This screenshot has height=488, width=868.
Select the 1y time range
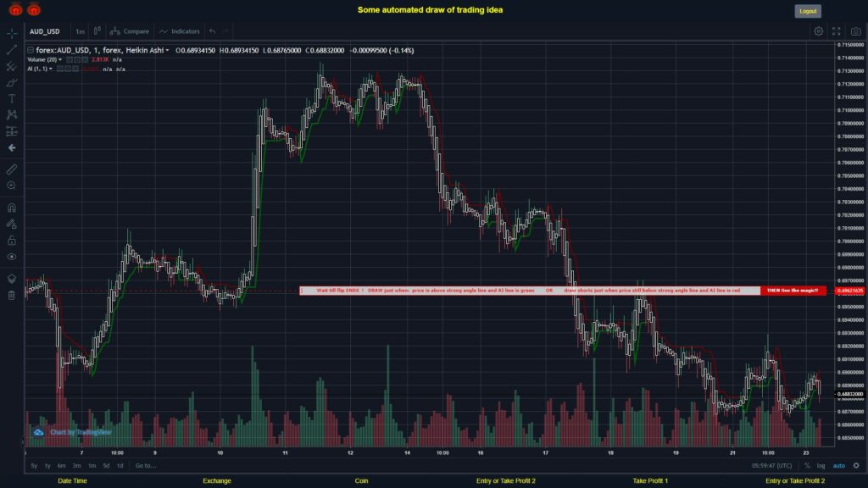click(47, 466)
